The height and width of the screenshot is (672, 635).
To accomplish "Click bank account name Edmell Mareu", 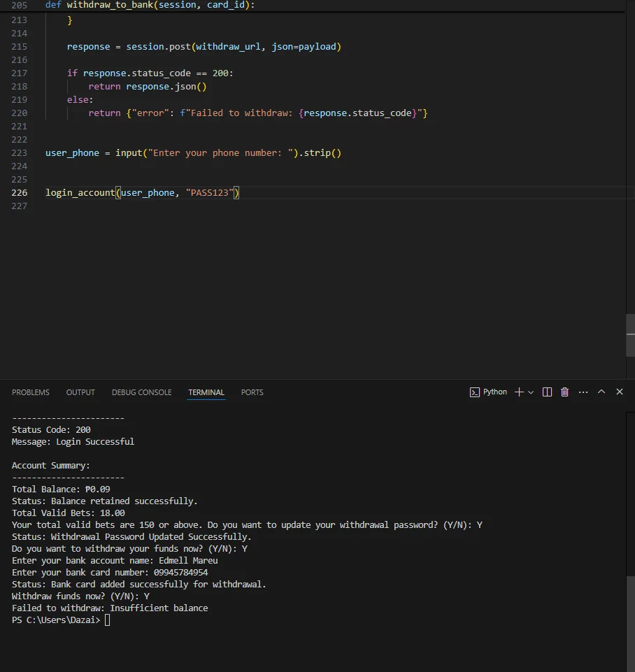I will (188, 561).
